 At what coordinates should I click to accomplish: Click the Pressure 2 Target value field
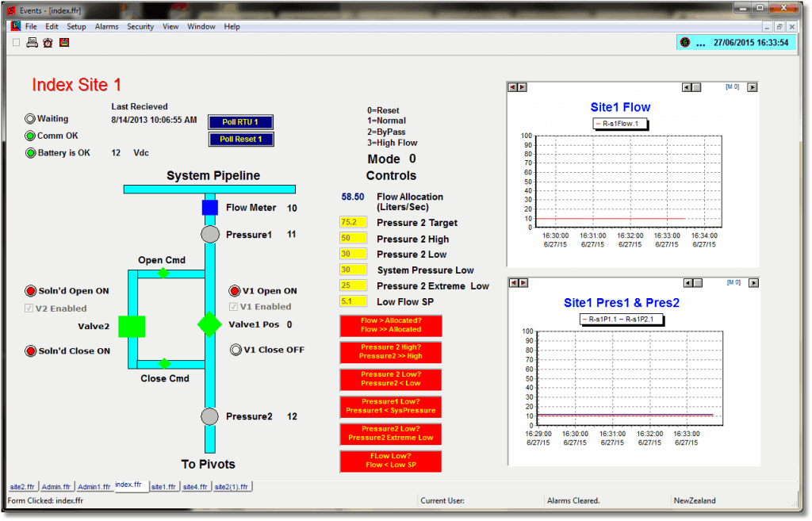pyautogui.click(x=353, y=223)
